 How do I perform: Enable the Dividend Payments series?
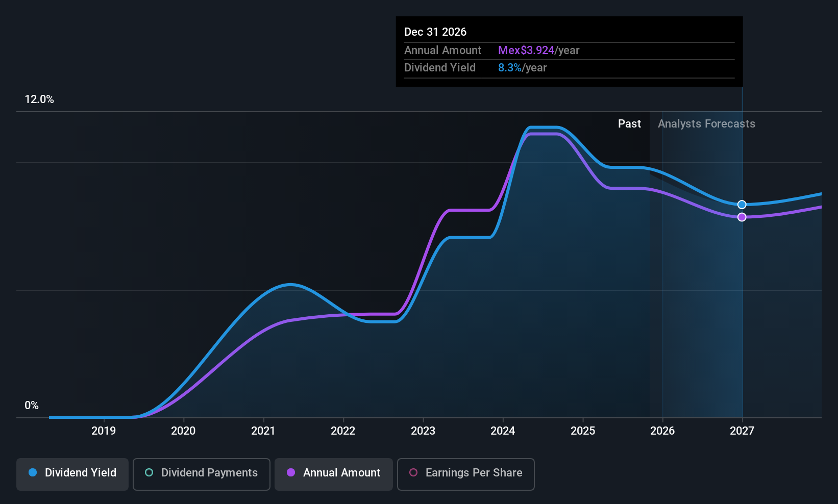click(x=201, y=473)
